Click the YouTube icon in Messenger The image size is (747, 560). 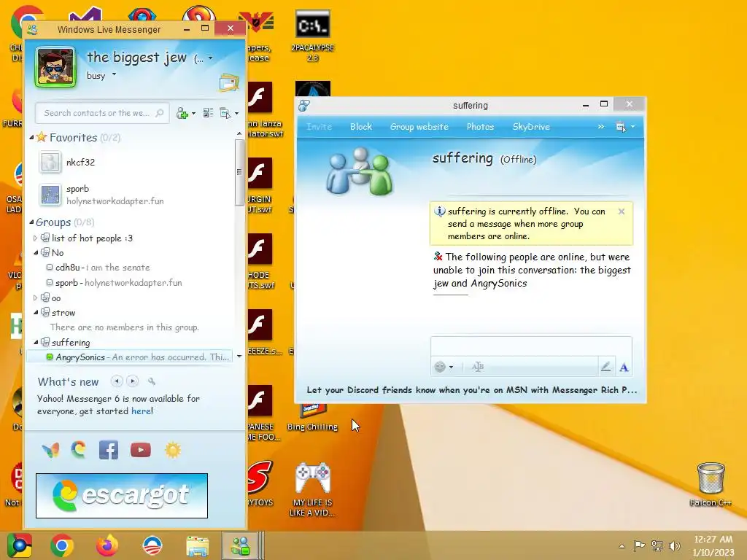point(141,450)
